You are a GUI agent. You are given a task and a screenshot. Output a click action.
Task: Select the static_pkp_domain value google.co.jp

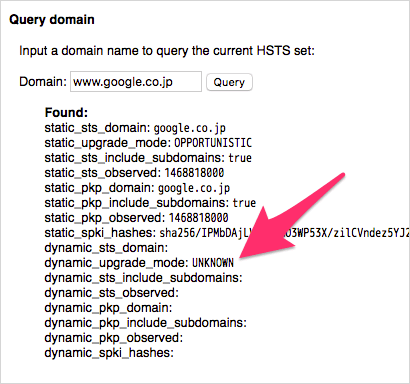[x=194, y=188]
